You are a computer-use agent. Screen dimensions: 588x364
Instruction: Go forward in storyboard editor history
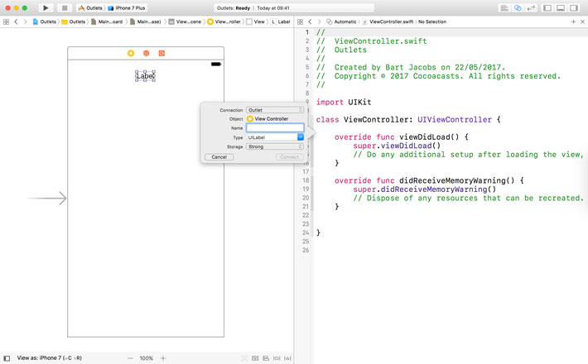click(x=25, y=22)
